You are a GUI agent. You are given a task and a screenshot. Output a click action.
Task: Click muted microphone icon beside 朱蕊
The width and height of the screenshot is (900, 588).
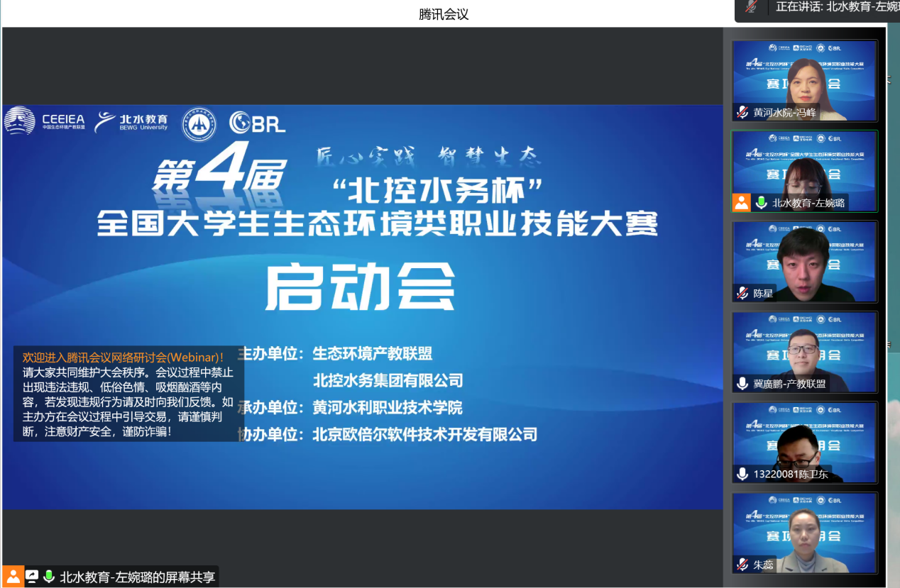tap(742, 565)
